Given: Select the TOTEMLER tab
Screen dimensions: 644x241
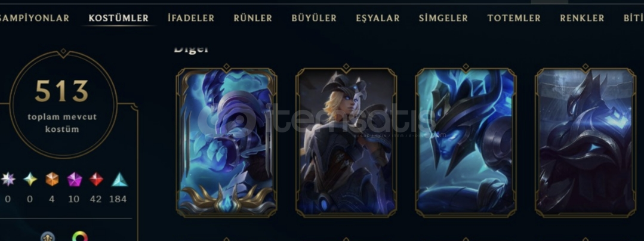Looking at the screenshot, I should [x=514, y=18].
